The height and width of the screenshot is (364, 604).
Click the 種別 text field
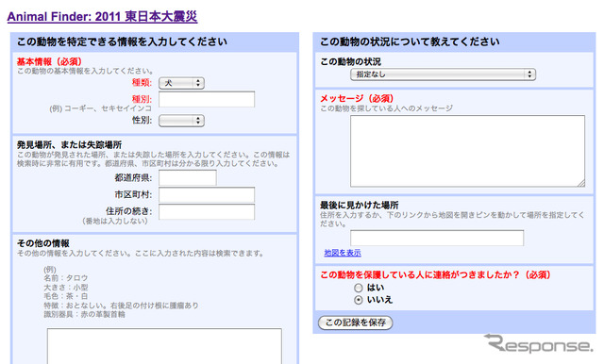coord(207,99)
